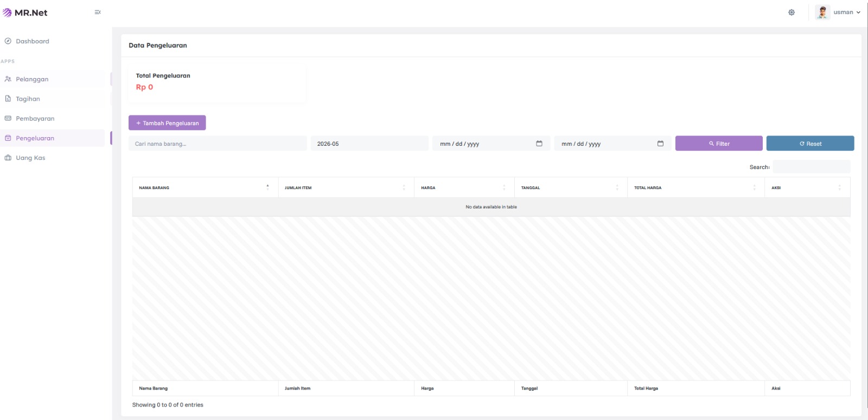Click the Tambah Pengeluaran button
Screen dimensions: 868x420
[x=167, y=123]
